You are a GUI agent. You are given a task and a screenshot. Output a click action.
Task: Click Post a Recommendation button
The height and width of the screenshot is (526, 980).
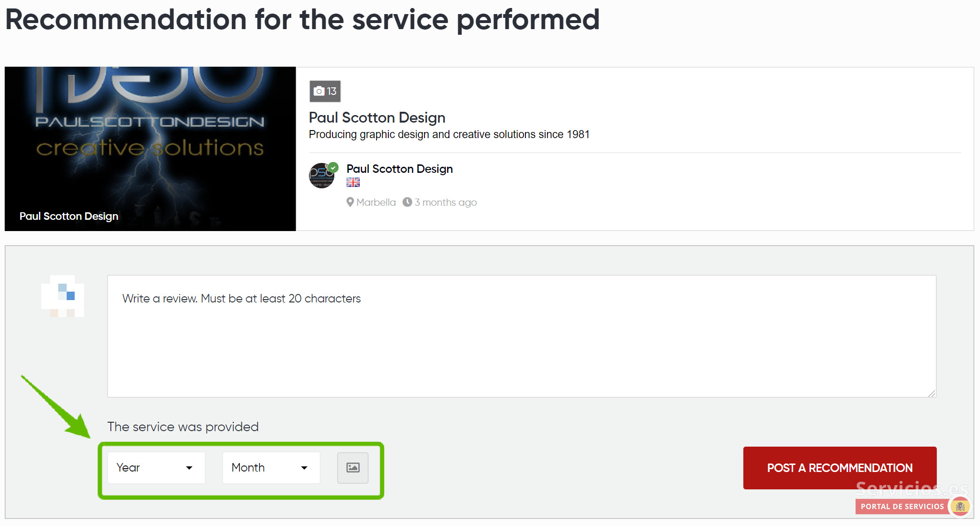pyautogui.click(x=840, y=468)
